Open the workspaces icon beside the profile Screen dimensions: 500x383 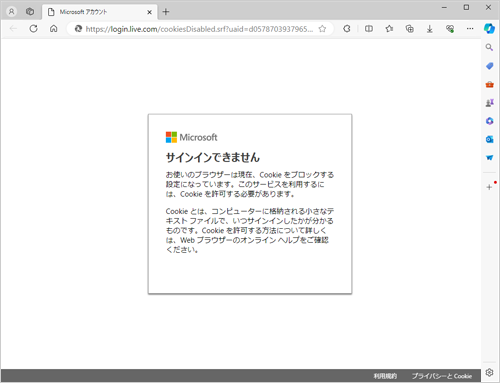pyautogui.click(x=30, y=12)
